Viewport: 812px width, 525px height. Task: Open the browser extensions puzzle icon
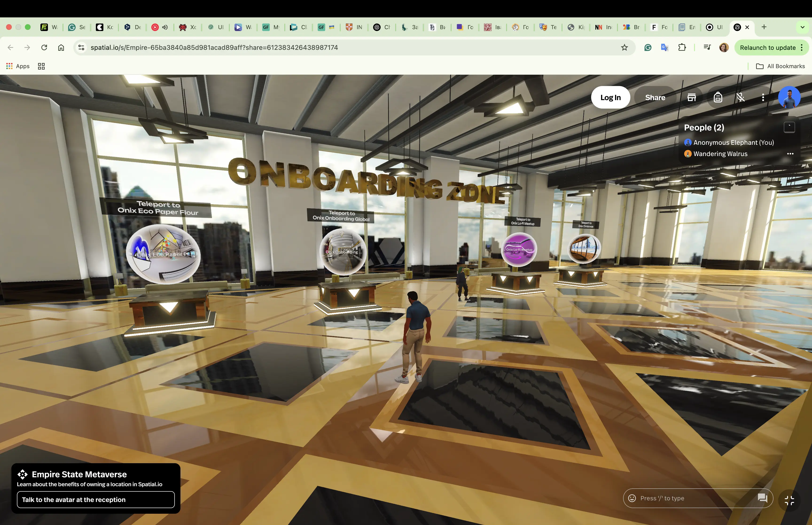[682, 47]
